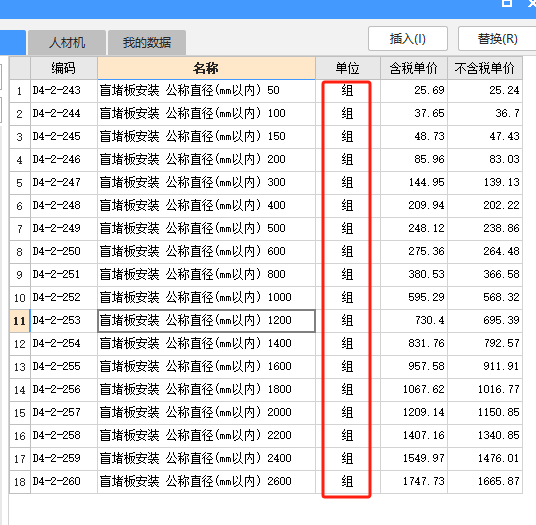
Task: Click the tax-excluded price 83.03
Action: (x=485, y=160)
